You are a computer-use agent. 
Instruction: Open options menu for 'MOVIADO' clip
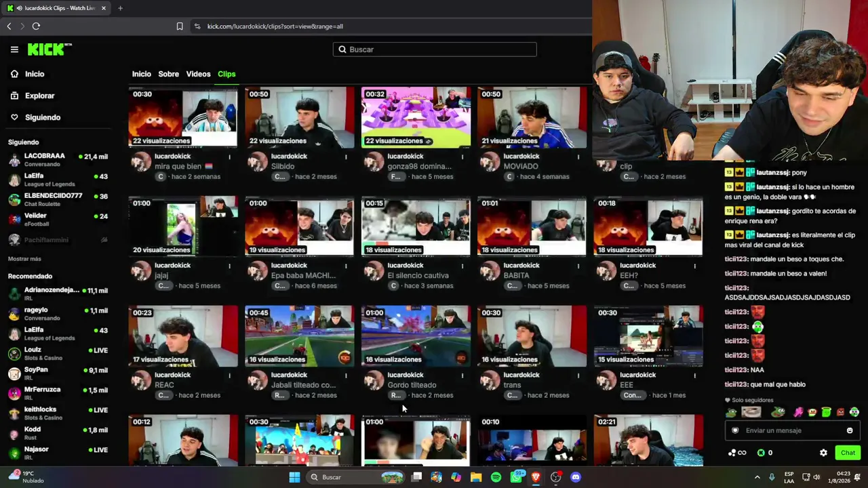(x=578, y=157)
